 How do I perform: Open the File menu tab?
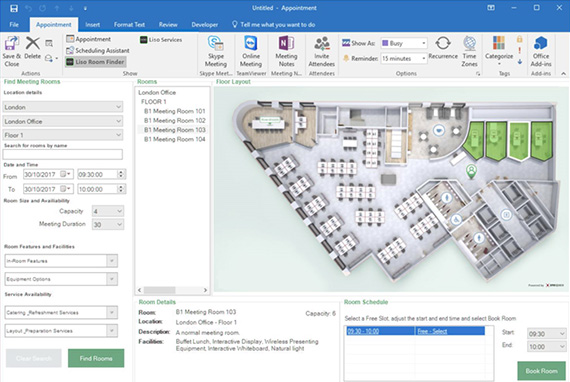(x=14, y=25)
